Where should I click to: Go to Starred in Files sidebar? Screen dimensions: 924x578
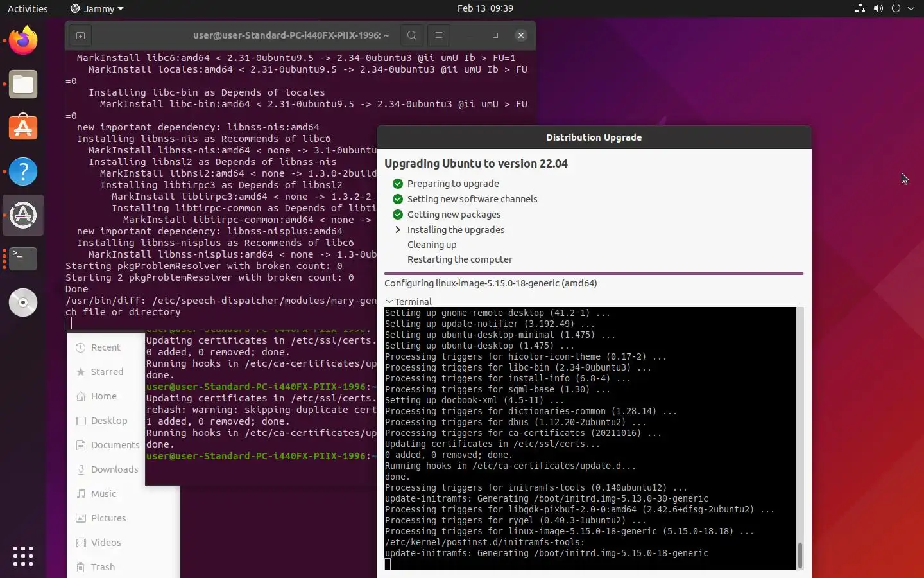[x=106, y=372]
